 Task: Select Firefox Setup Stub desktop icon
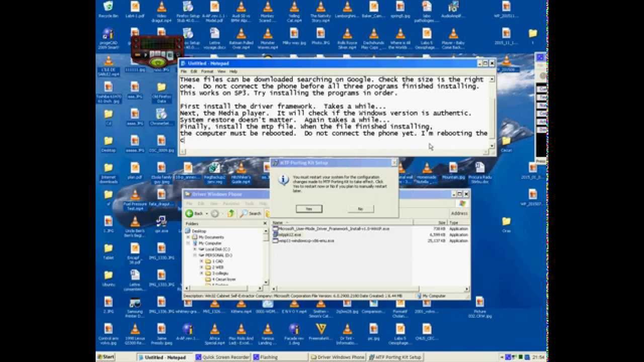pos(188,12)
